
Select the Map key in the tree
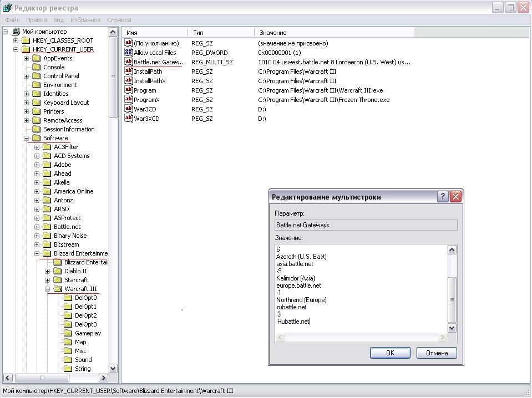(80, 342)
